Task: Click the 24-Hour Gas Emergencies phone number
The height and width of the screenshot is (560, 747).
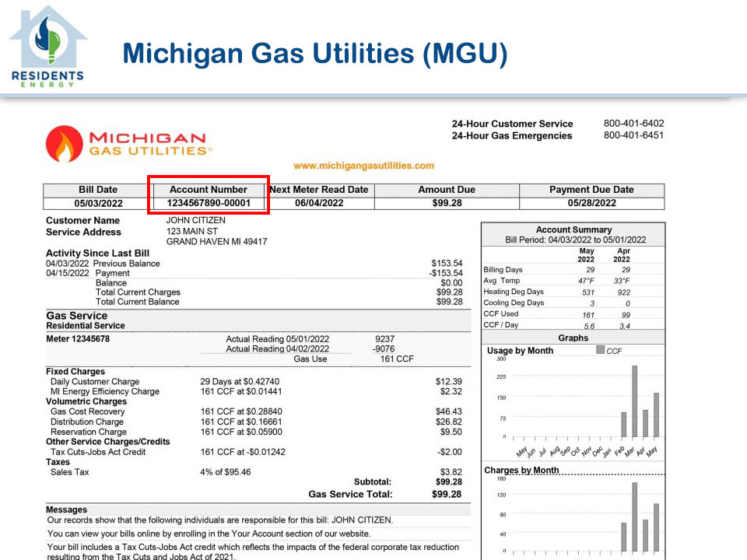Action: click(x=633, y=135)
